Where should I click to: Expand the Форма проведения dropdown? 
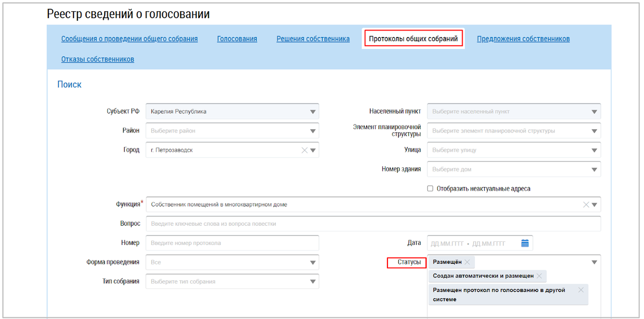[313, 263]
